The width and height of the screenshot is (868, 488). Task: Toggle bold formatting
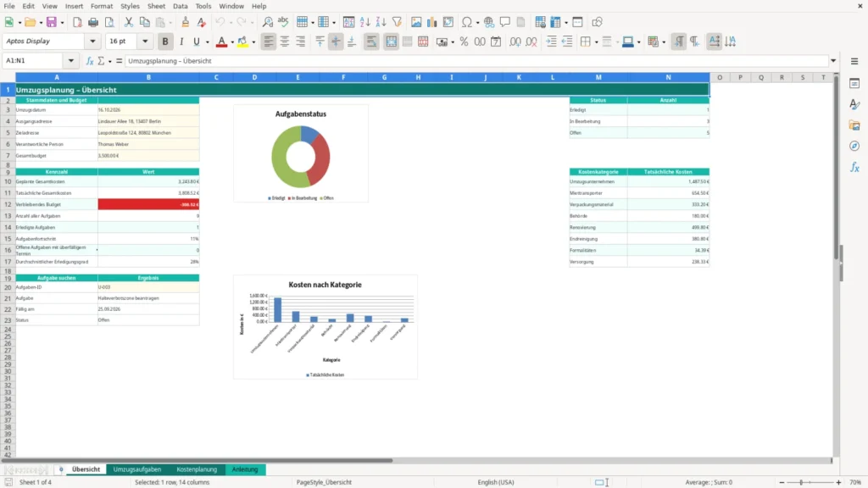tap(165, 42)
